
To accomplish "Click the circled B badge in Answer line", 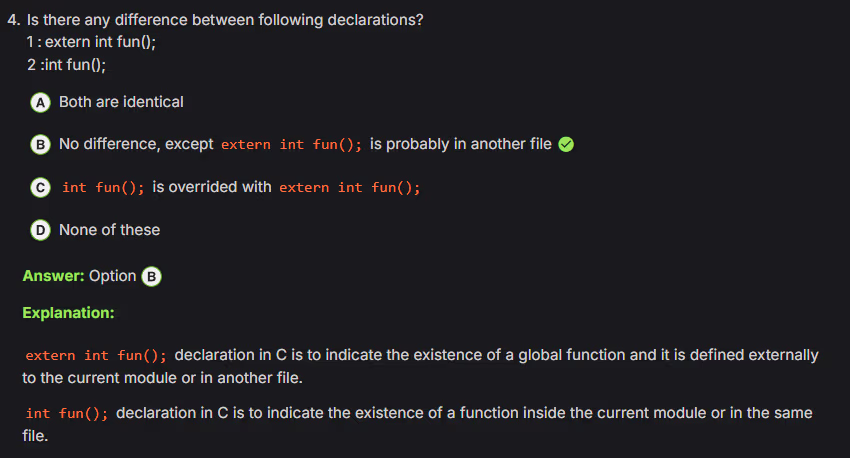I will pyautogui.click(x=152, y=276).
